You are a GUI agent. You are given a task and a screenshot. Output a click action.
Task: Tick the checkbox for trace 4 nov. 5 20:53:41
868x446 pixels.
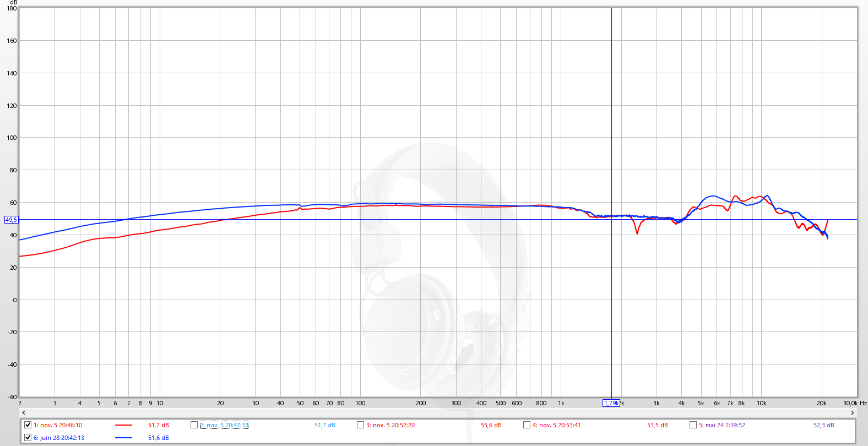[527, 425]
